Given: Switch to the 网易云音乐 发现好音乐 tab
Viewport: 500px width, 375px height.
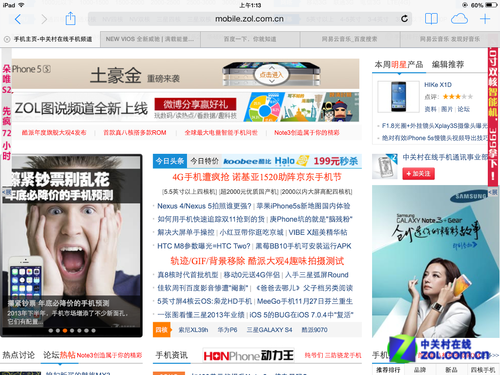Looking at the screenshot, I should 450,39.
